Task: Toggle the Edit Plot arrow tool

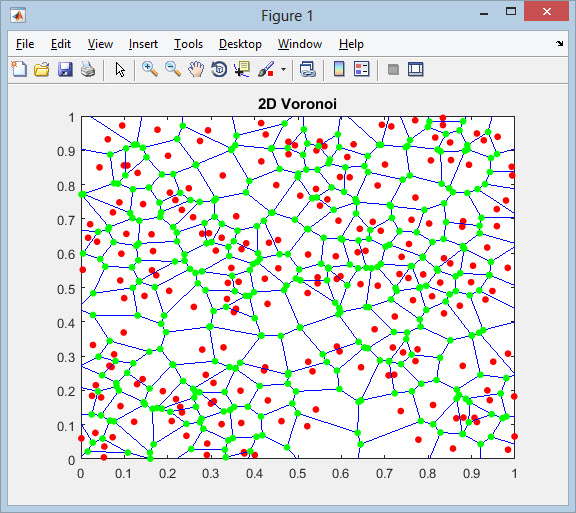Action: pyautogui.click(x=120, y=69)
